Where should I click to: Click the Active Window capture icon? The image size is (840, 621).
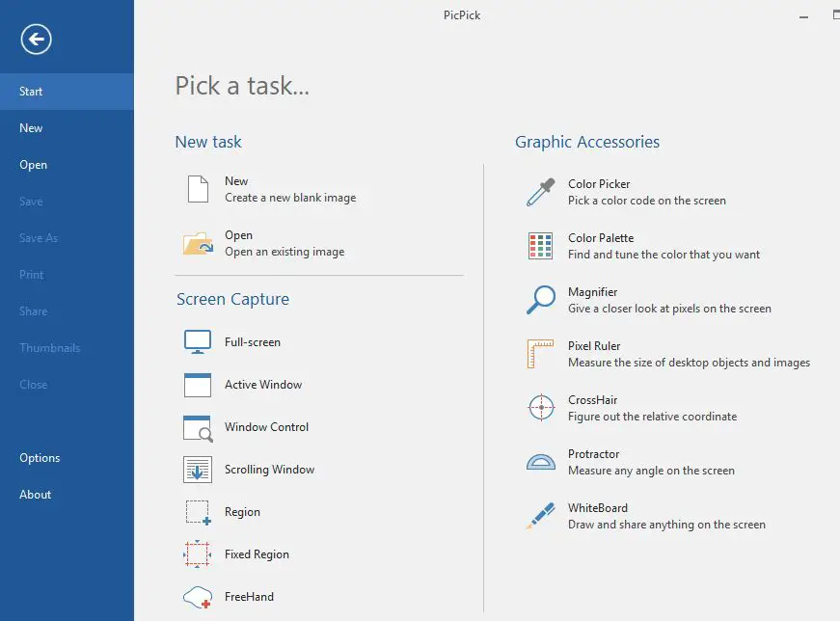(198, 385)
